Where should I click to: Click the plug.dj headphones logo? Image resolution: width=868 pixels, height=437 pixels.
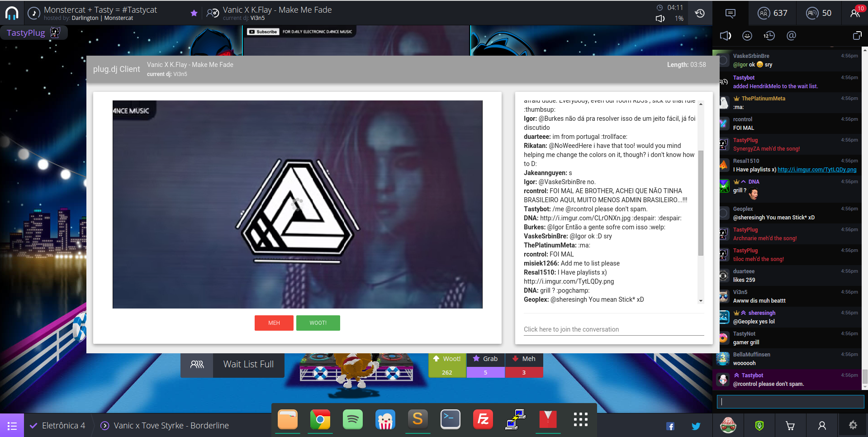coord(12,13)
